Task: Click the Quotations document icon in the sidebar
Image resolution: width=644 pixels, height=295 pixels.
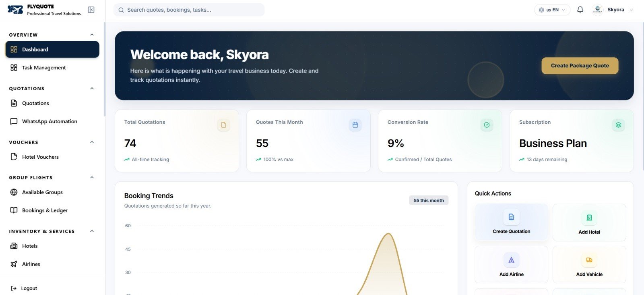Action: (14, 103)
